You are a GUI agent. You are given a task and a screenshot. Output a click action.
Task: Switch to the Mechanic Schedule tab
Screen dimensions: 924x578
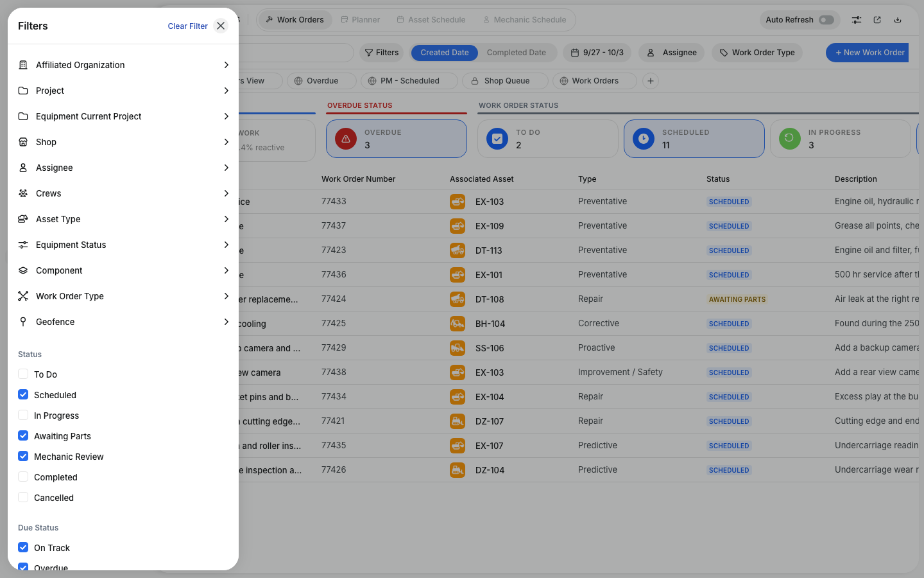click(x=525, y=20)
